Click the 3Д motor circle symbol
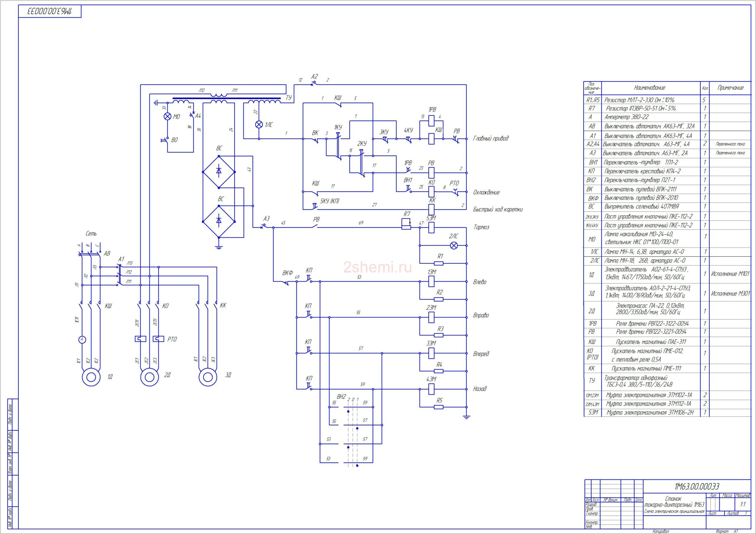The width and height of the screenshot is (756, 534). pos(208,376)
